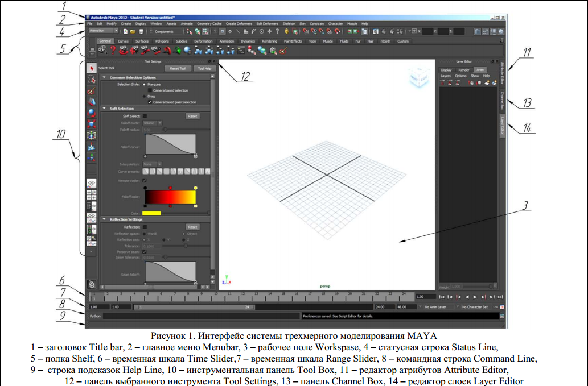This screenshot has height=386, width=588.
Task: Click the film reel shelf icon
Action: (x=102, y=50)
